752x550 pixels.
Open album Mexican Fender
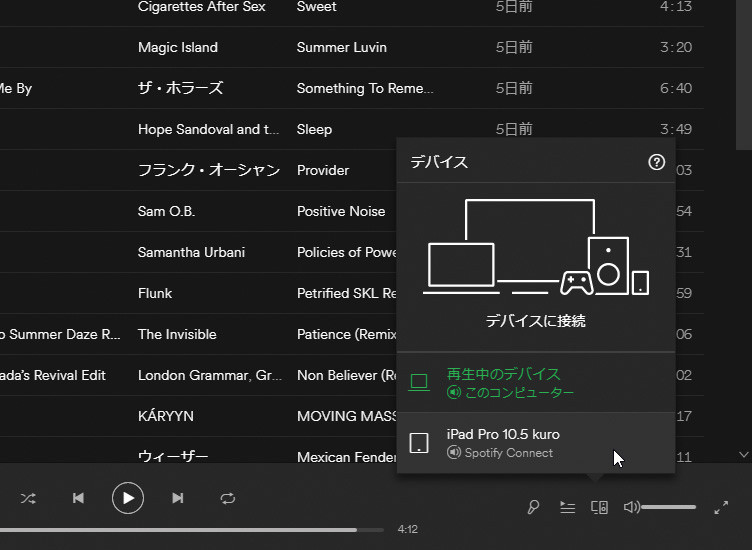[x=347, y=457]
